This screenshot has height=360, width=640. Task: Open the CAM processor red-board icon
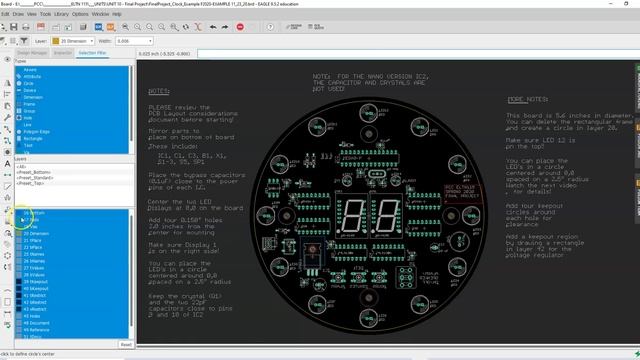point(41,27)
